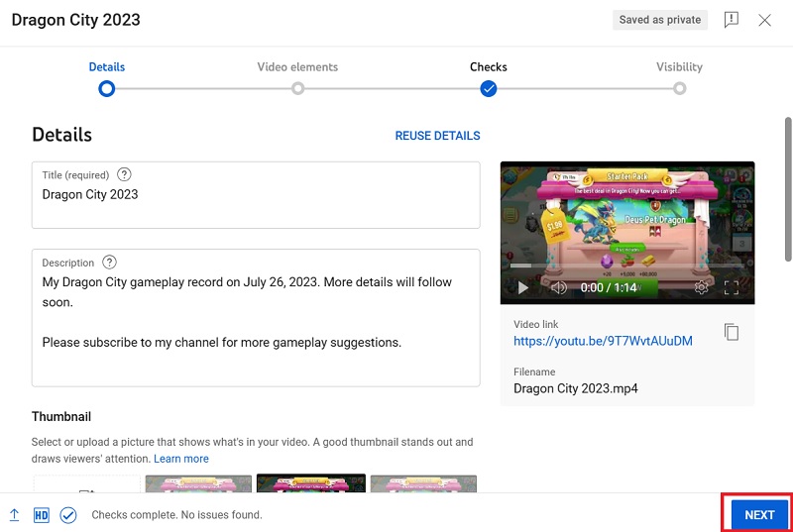Select the last auto-generated thumbnail

pos(423,483)
